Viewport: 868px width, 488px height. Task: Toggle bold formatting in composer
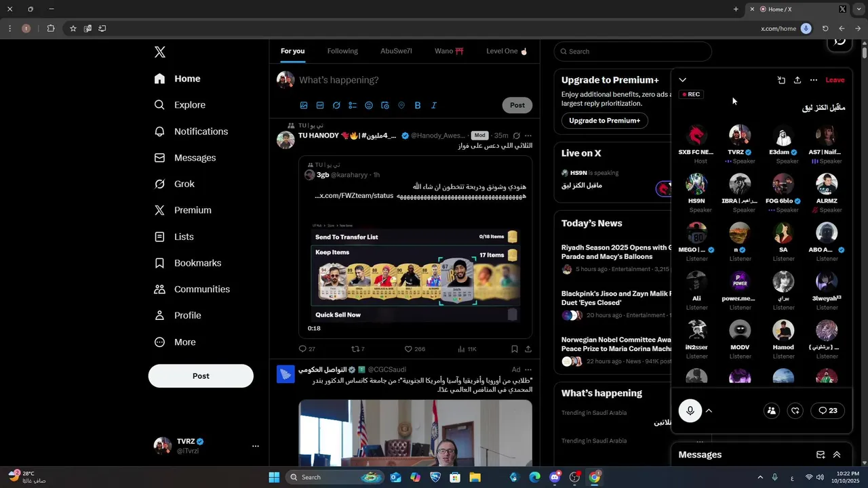[418, 105]
